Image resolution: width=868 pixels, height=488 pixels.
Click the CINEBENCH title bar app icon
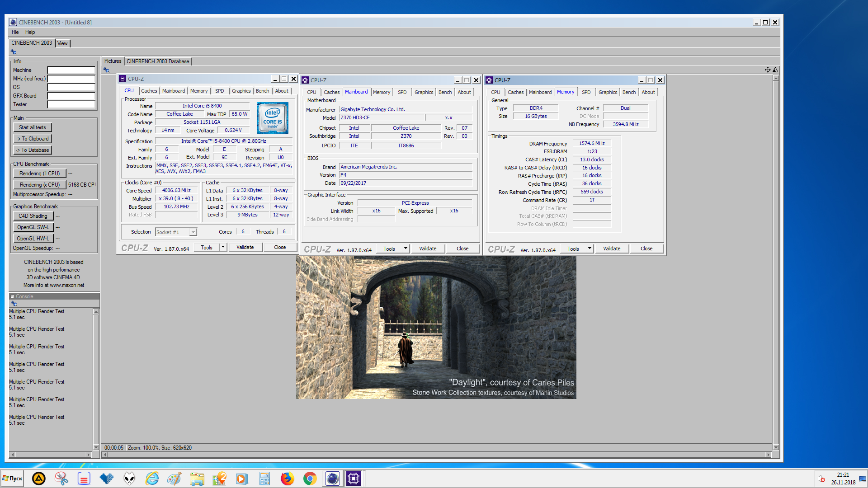13,22
